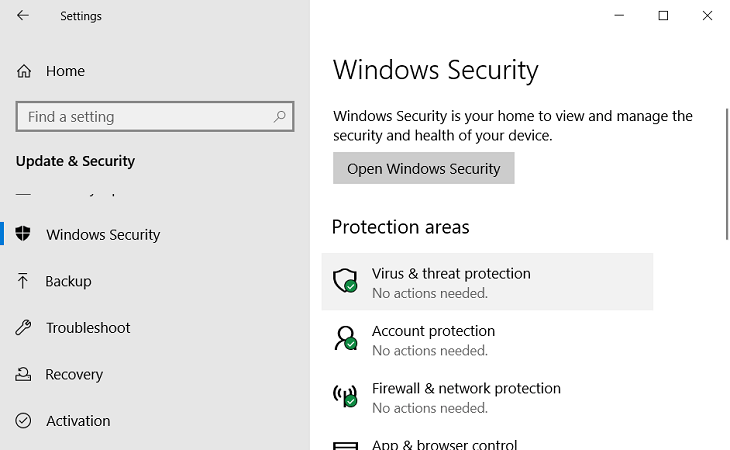Image resolution: width=730 pixels, height=450 pixels.
Task: Open Windows Security button
Action: (x=424, y=168)
